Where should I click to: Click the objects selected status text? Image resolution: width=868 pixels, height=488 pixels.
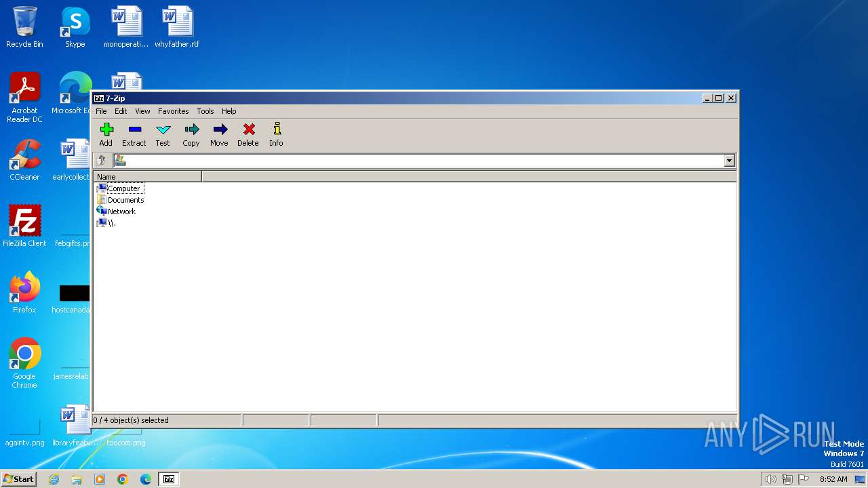131,420
